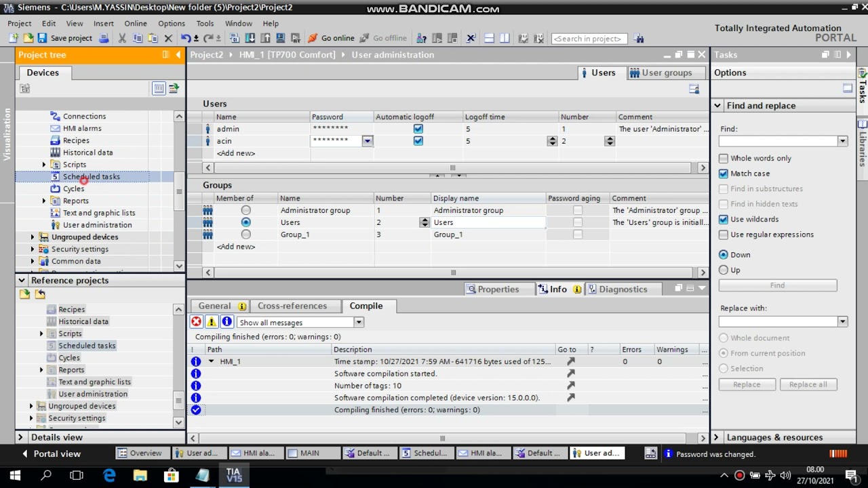Open the Find field dropdown arrow
Image resolution: width=868 pixels, height=488 pixels.
tap(842, 141)
